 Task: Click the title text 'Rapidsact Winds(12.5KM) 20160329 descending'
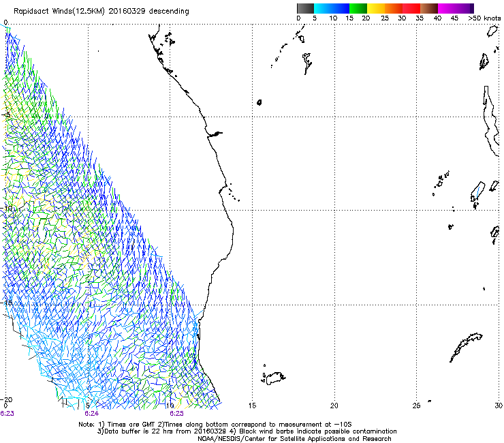pyautogui.click(x=101, y=12)
